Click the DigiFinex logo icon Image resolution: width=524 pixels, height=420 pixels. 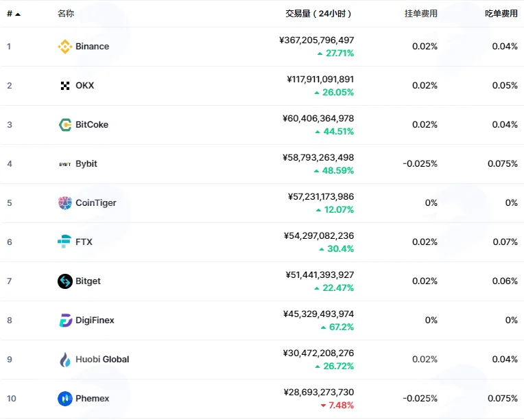pos(65,320)
